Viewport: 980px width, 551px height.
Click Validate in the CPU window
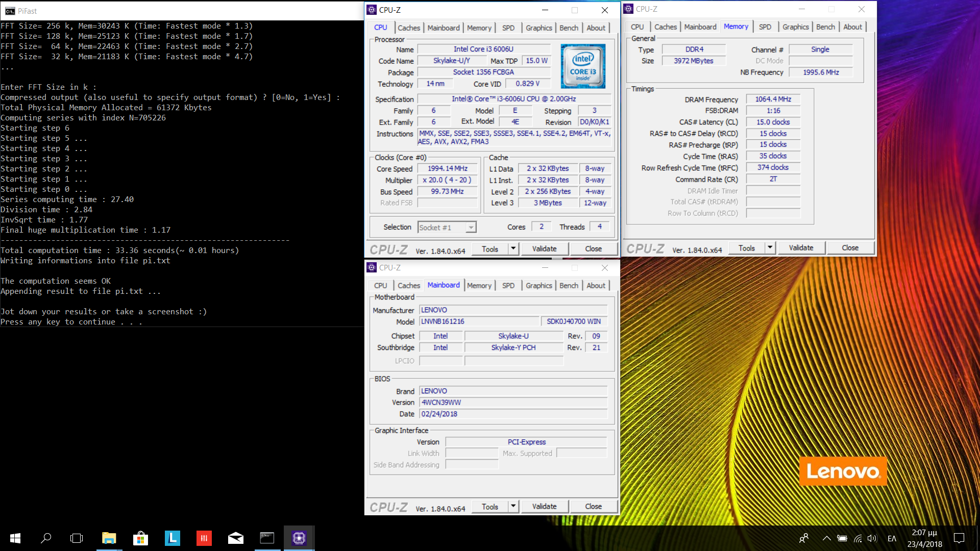tap(545, 248)
